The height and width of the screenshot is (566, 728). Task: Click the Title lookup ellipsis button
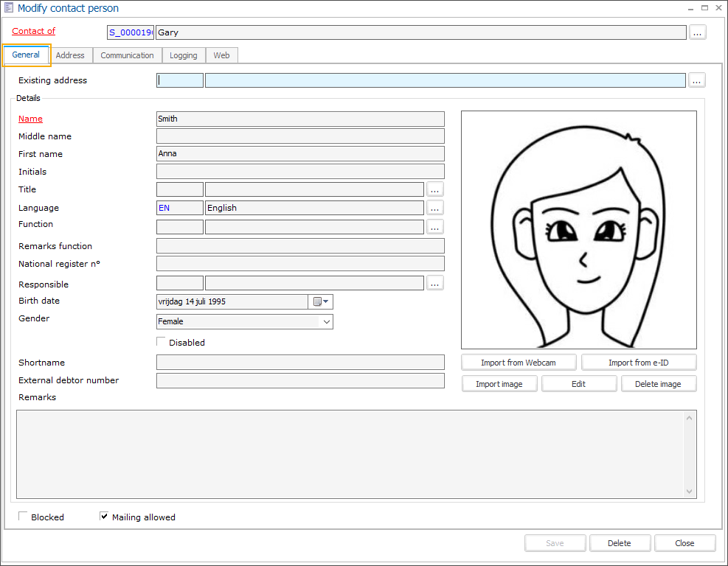pyautogui.click(x=435, y=189)
